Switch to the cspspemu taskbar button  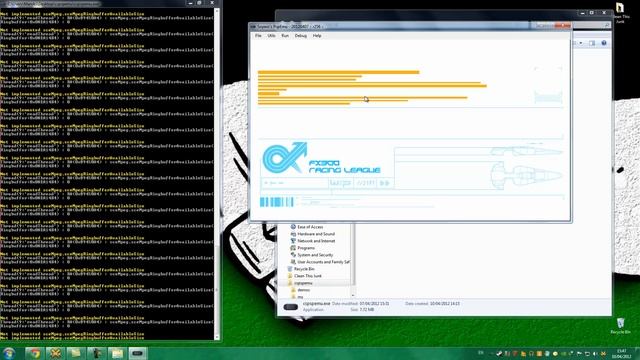(x=138, y=353)
